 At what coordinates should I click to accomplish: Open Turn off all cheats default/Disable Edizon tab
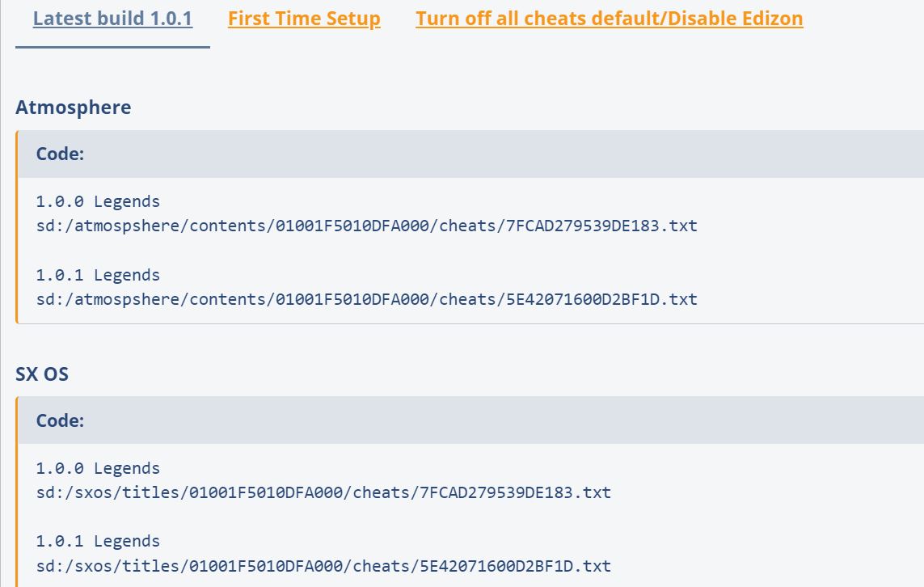tap(610, 19)
